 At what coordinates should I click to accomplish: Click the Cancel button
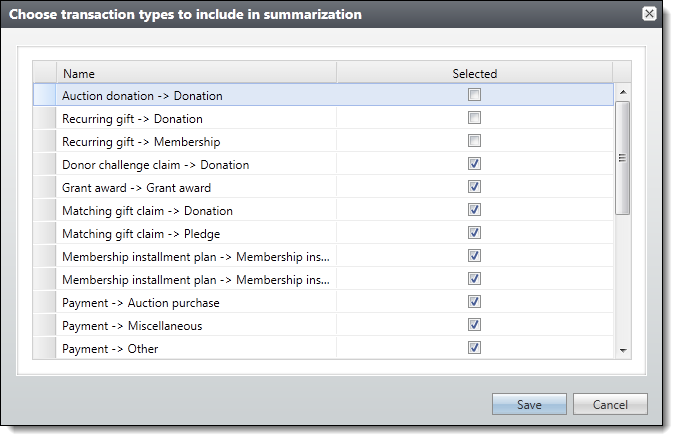pos(610,404)
